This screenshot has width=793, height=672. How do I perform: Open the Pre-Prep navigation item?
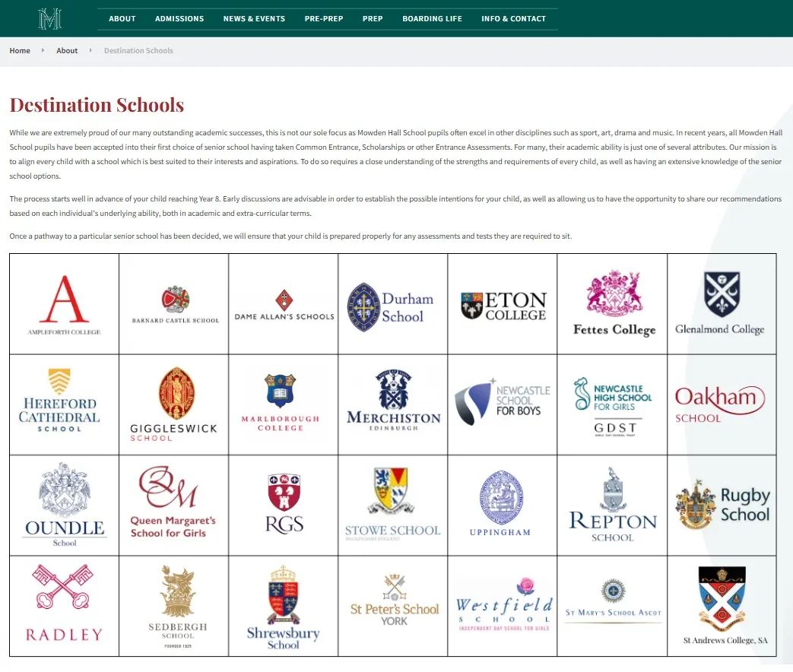tap(324, 19)
